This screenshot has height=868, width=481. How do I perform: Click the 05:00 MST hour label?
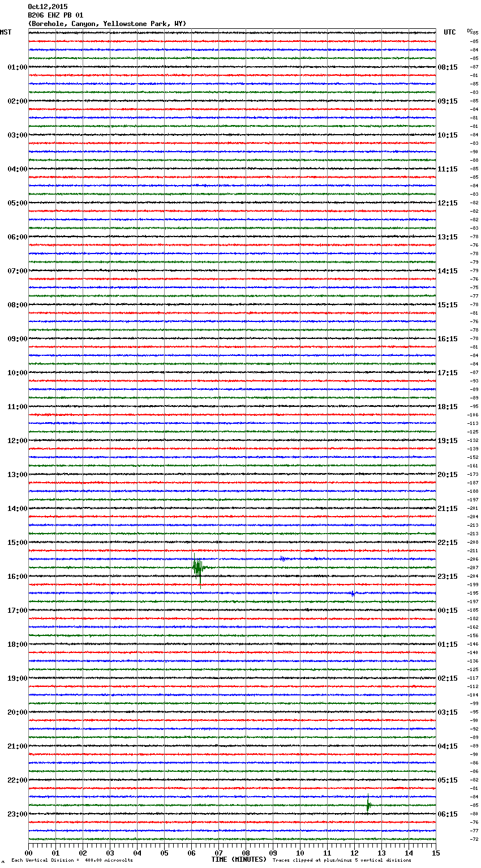(x=18, y=203)
